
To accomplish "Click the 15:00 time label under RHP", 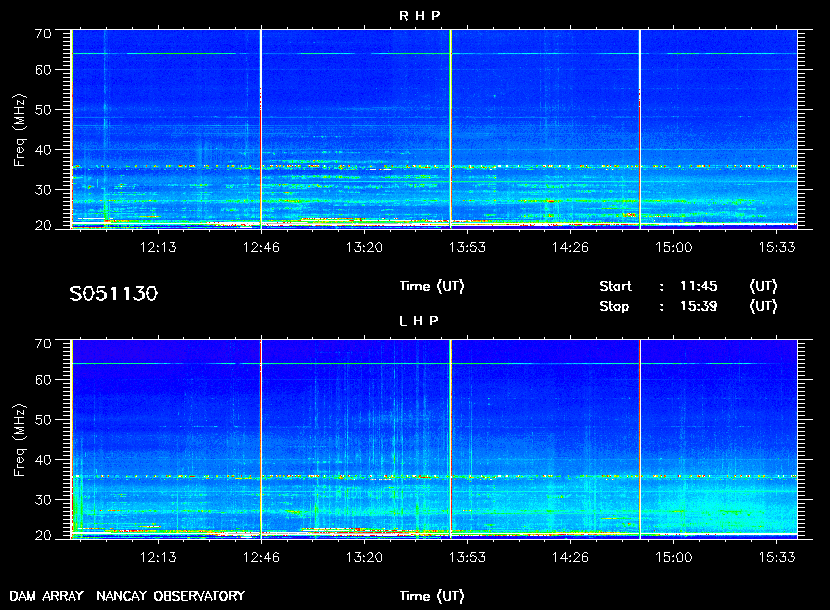I will (673, 247).
